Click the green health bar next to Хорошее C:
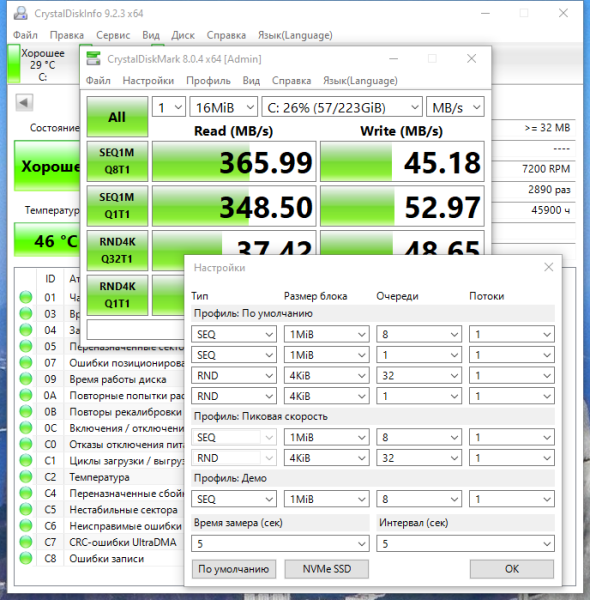 tap(14, 64)
